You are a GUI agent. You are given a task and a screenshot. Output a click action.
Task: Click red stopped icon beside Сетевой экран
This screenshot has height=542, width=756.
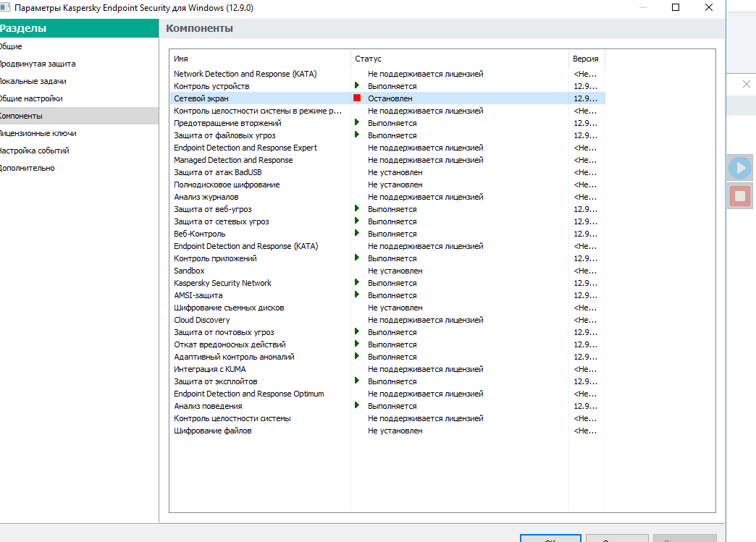[357, 98]
